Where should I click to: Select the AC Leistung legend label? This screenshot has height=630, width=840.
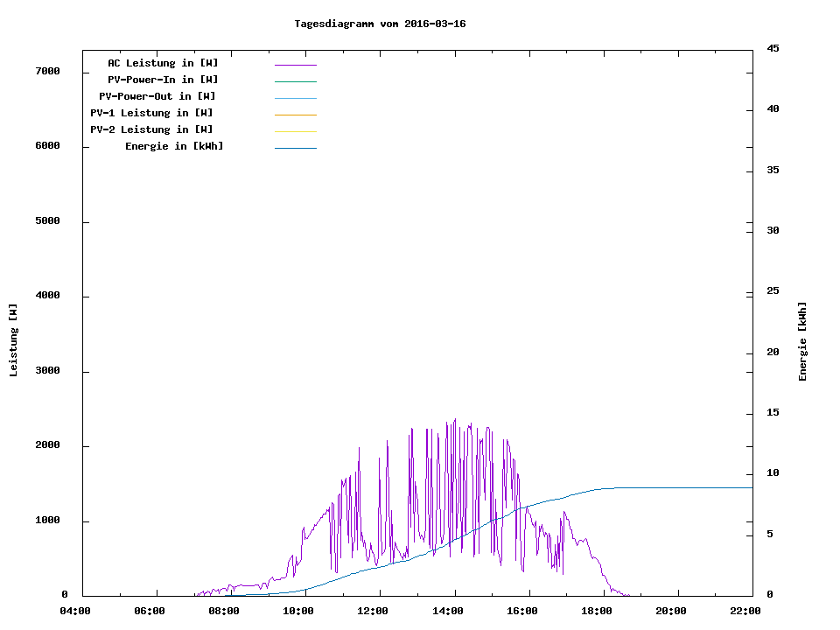163,63
